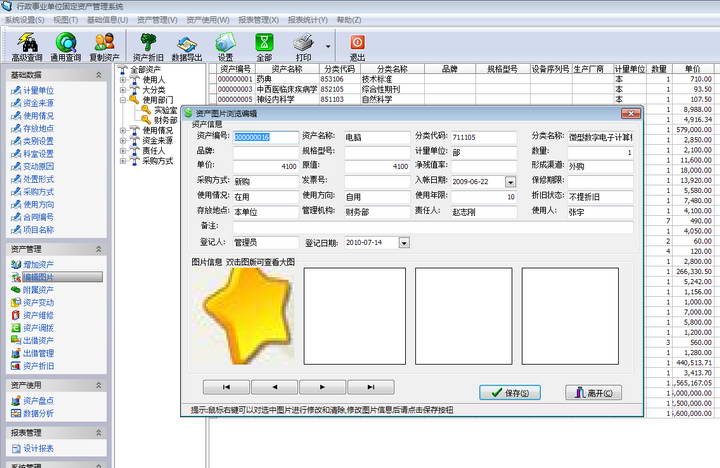Click the 打印 printer icon
The height and width of the screenshot is (468, 720).
pyautogui.click(x=303, y=43)
